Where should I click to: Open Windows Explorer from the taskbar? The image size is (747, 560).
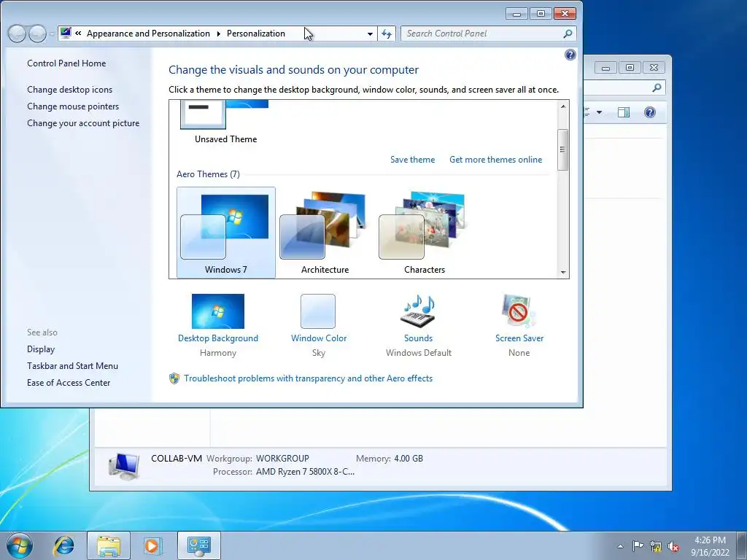tap(109, 545)
